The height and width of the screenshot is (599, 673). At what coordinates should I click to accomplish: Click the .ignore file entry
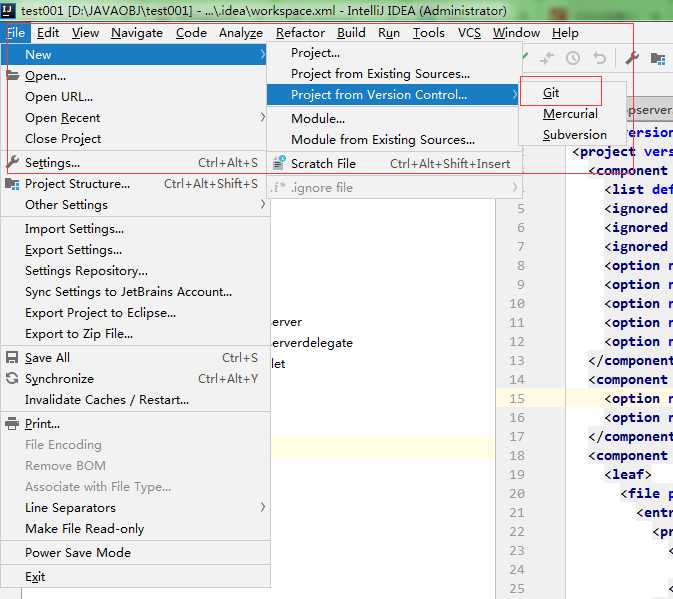[x=393, y=188]
